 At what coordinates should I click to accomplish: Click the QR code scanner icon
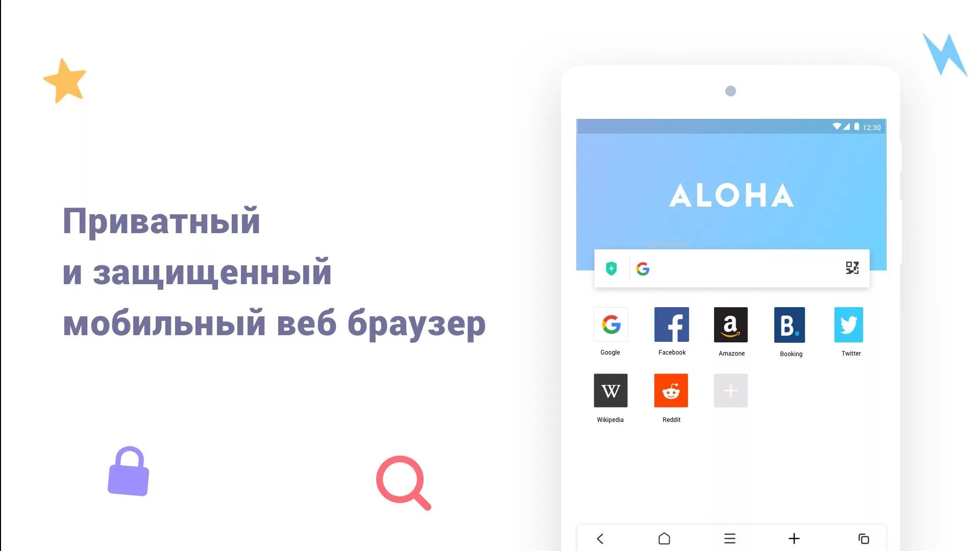[851, 268]
